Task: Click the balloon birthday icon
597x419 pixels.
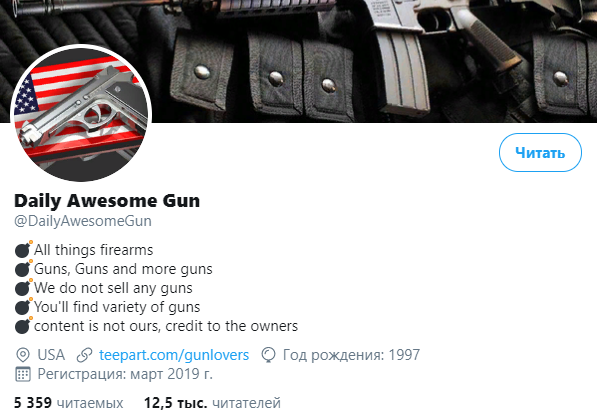Action: click(x=268, y=355)
